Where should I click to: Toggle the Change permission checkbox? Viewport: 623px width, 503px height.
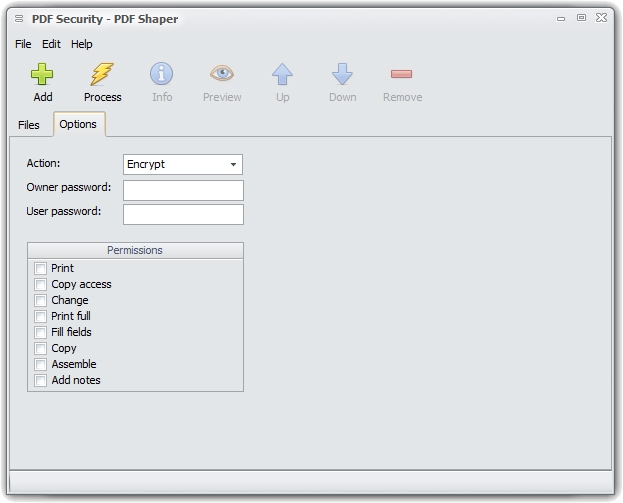point(40,300)
